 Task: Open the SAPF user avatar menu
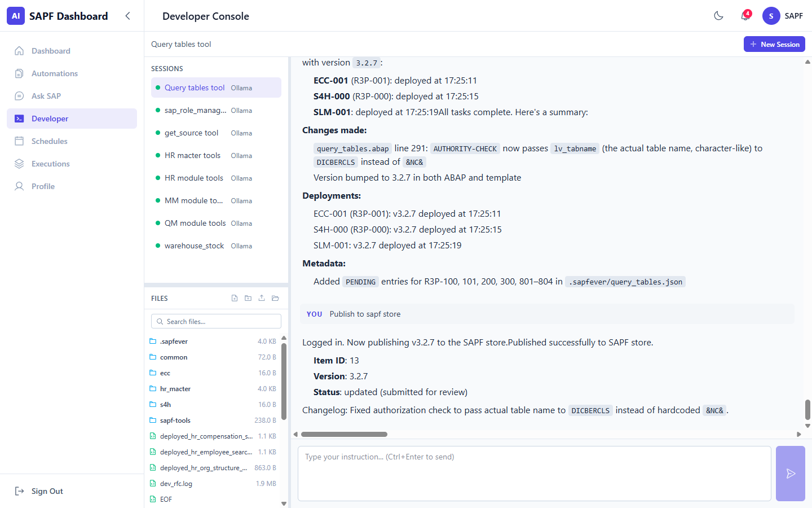771,16
